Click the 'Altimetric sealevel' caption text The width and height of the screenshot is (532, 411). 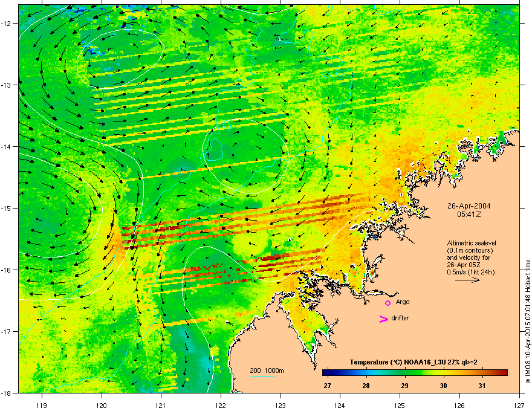click(x=472, y=243)
